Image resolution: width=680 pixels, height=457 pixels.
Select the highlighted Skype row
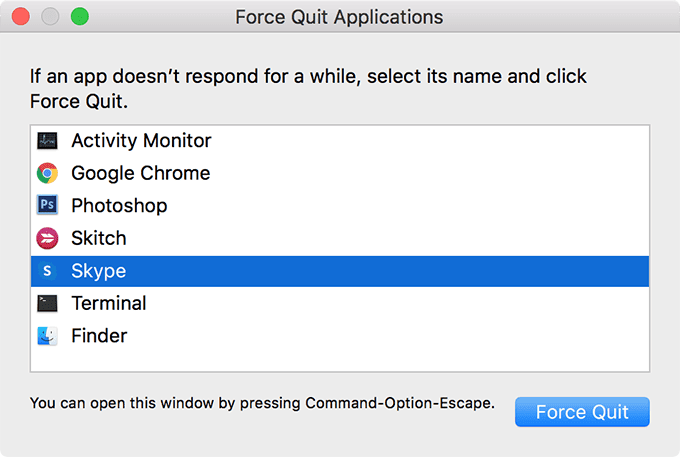click(x=340, y=271)
